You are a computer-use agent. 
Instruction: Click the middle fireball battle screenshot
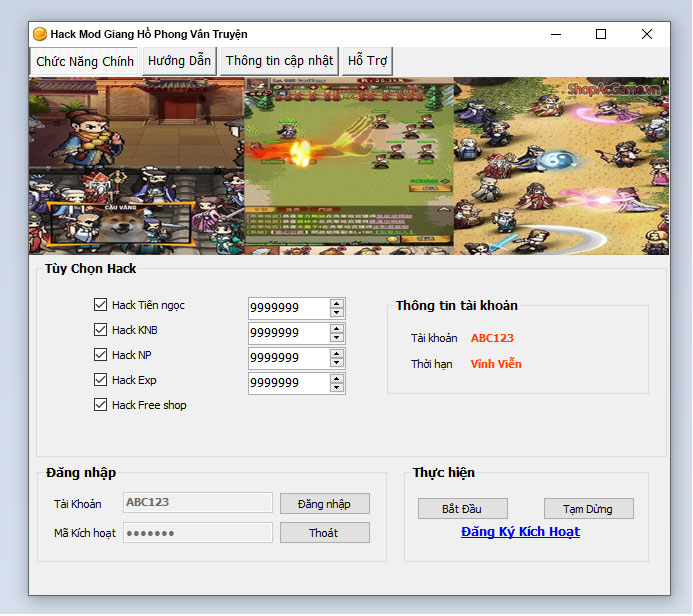(x=349, y=166)
